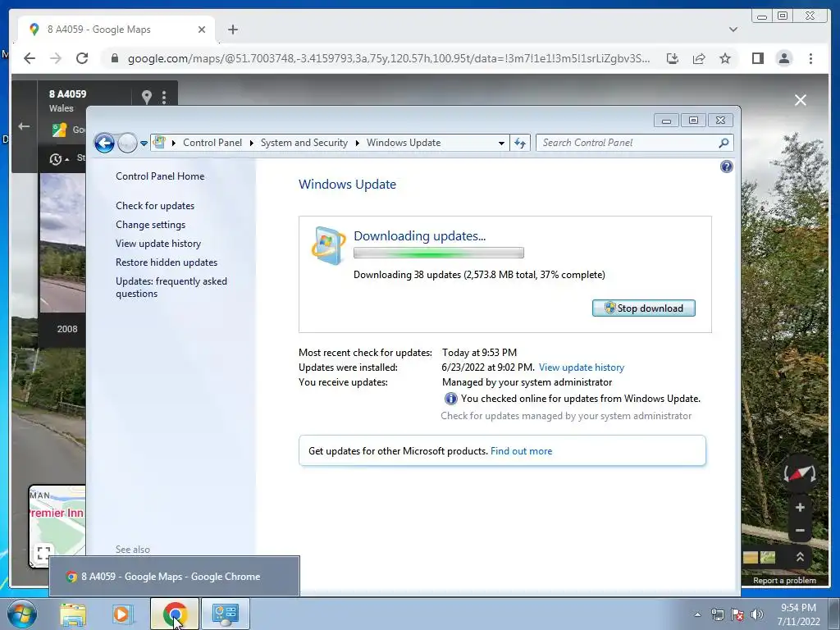Share this page from Chrome toolbar
The height and width of the screenshot is (630, 840).
coord(699,58)
